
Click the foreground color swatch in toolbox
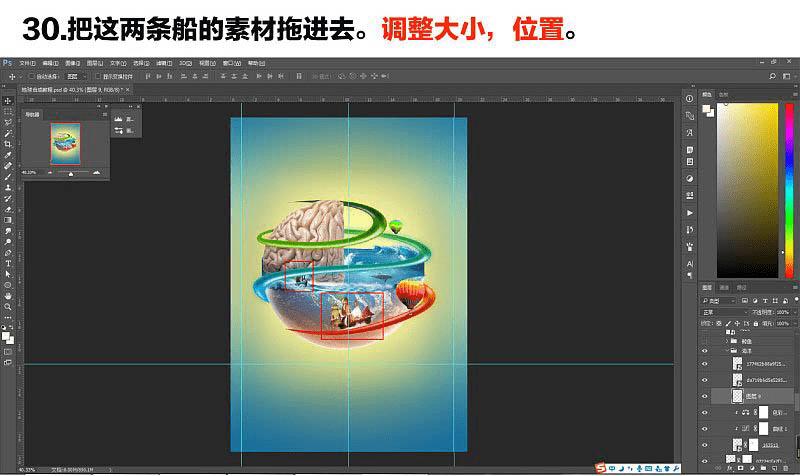pos(6,336)
